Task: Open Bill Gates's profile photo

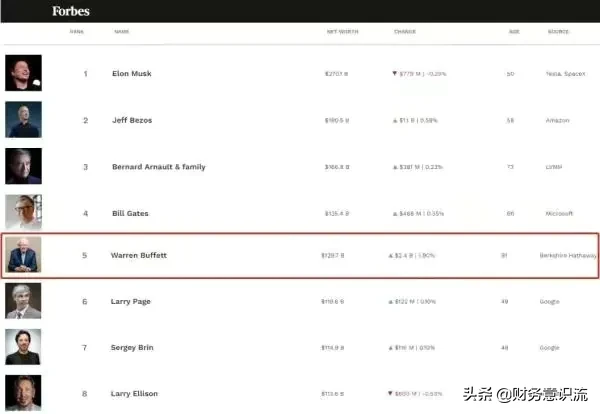Action: (x=23, y=212)
